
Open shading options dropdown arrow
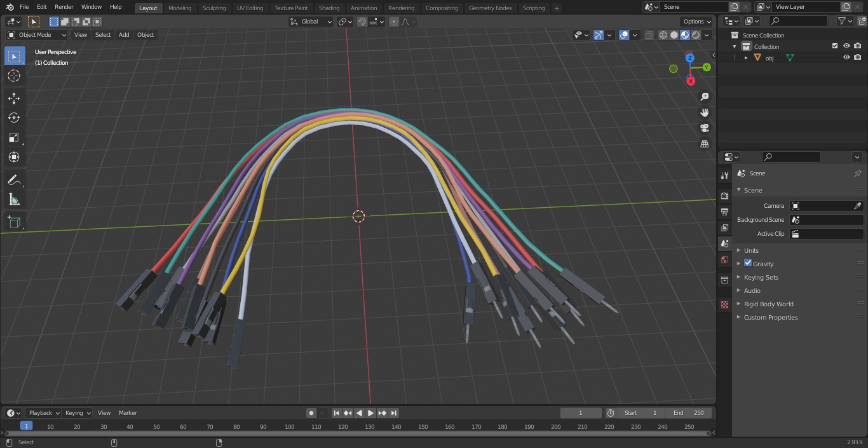[x=707, y=35]
